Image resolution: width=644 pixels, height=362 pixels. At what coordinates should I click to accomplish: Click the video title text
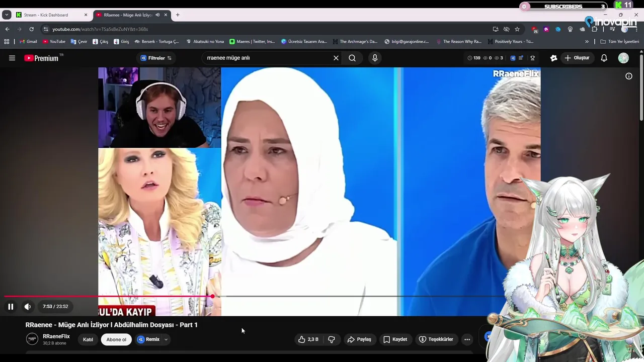[112, 325]
